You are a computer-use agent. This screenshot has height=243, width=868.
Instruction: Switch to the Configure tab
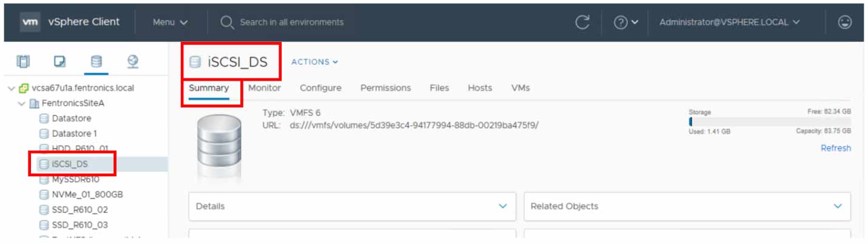point(320,88)
